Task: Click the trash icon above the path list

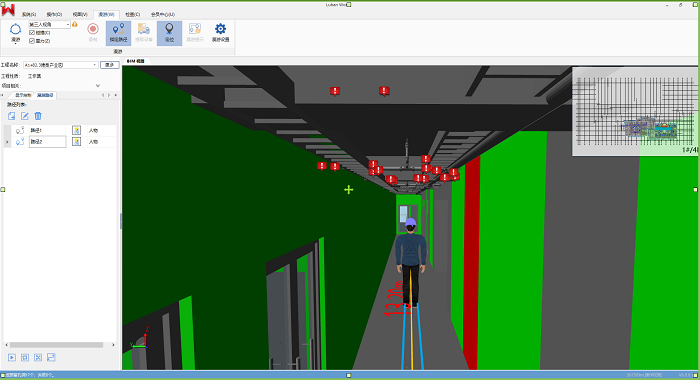Action: point(38,116)
